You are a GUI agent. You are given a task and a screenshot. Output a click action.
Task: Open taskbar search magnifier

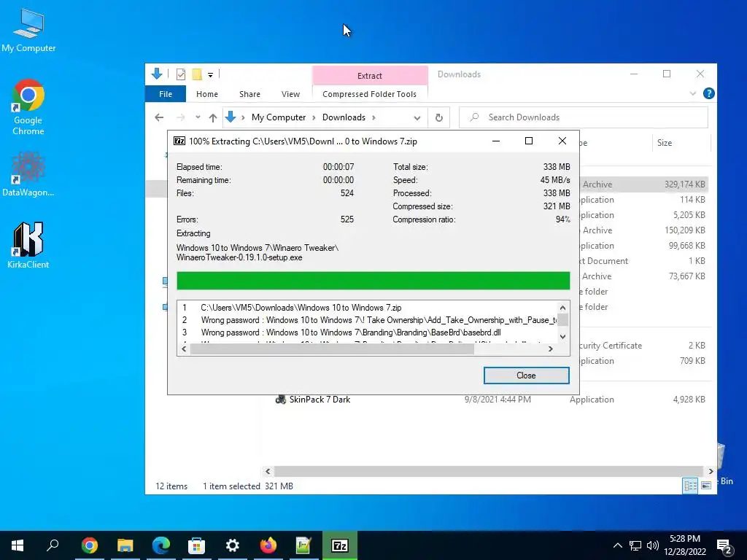[53, 545]
